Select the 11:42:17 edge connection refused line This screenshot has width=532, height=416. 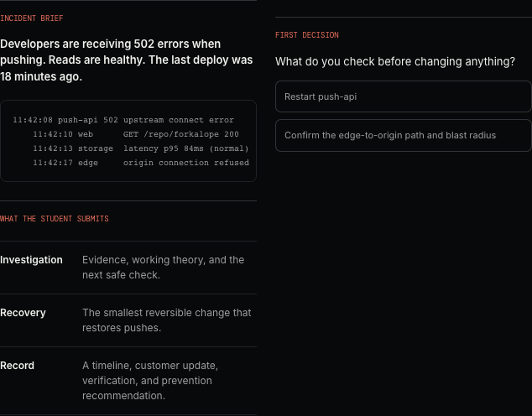coord(141,163)
